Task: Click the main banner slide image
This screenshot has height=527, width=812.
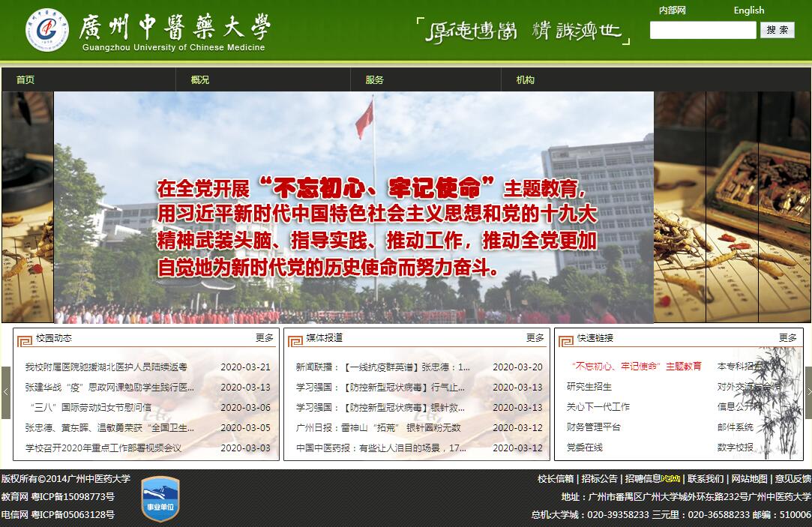Action: tap(353, 208)
